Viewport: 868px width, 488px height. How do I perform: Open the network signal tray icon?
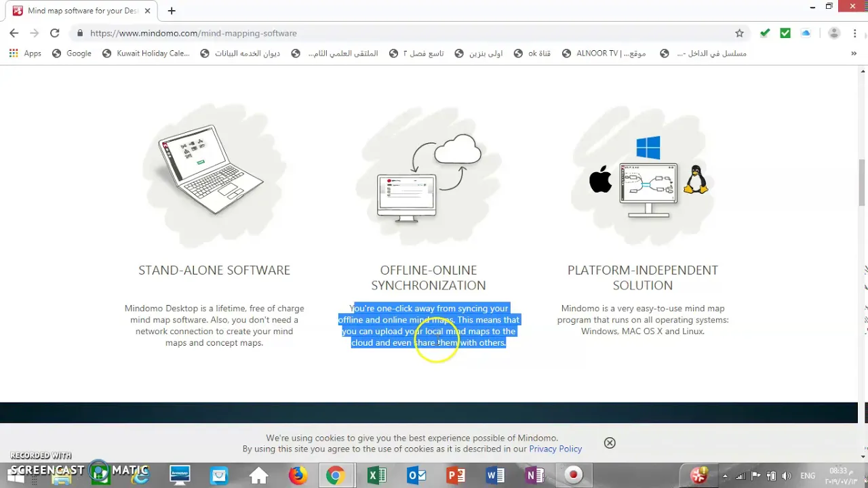(x=742, y=476)
